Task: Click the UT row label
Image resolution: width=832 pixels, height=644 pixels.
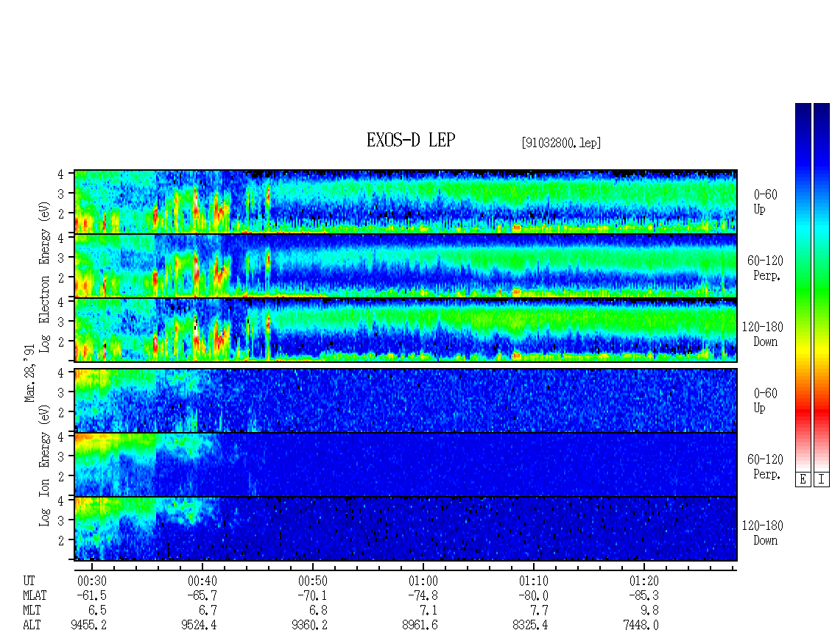Action: pos(29,581)
